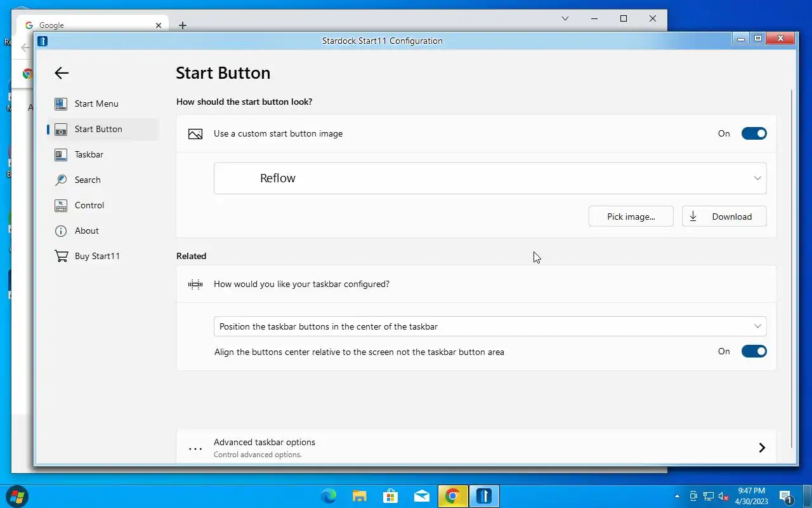Open the notification center icon
This screenshot has width=812, height=508.
click(x=786, y=496)
